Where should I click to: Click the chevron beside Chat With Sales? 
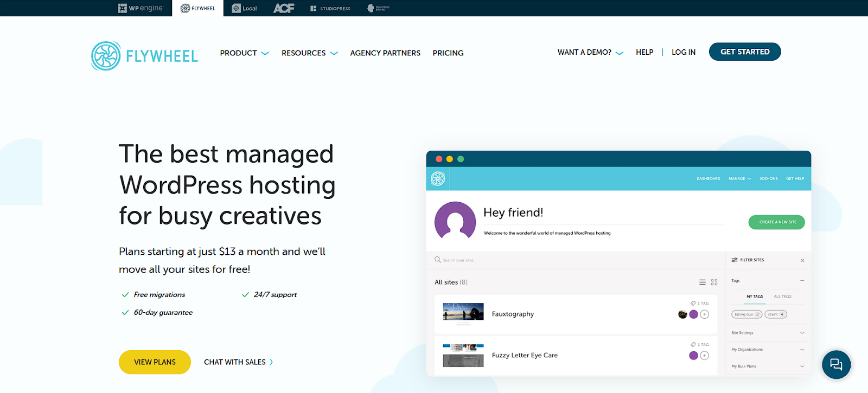pos(271,362)
